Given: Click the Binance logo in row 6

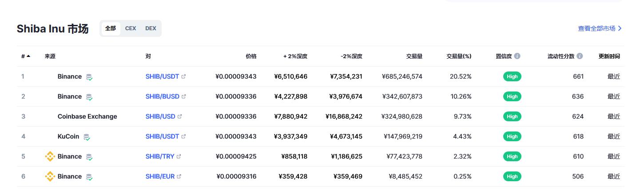Looking at the screenshot, I should click(50, 176).
